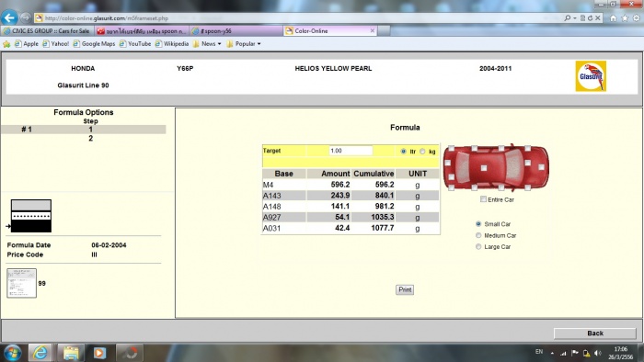Image resolution: width=644 pixels, height=362 pixels.
Task: Select the kg unit radio button
Action: tap(422, 152)
